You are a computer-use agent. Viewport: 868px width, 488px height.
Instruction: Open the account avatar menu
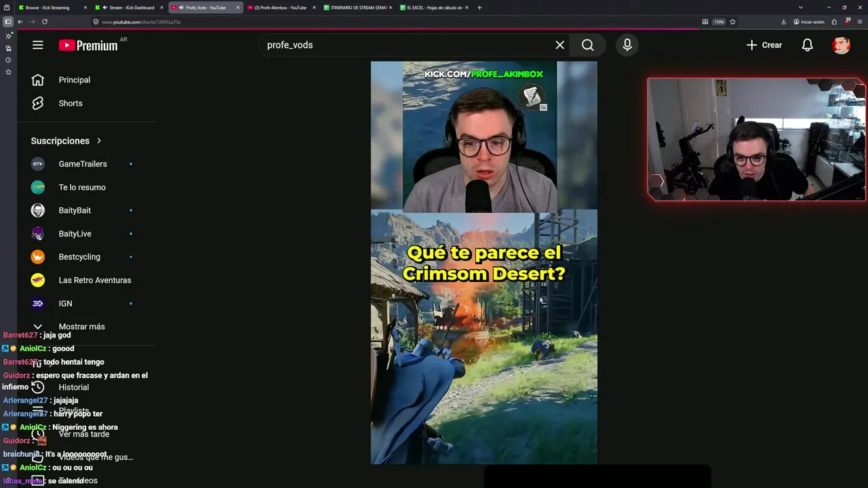point(842,45)
